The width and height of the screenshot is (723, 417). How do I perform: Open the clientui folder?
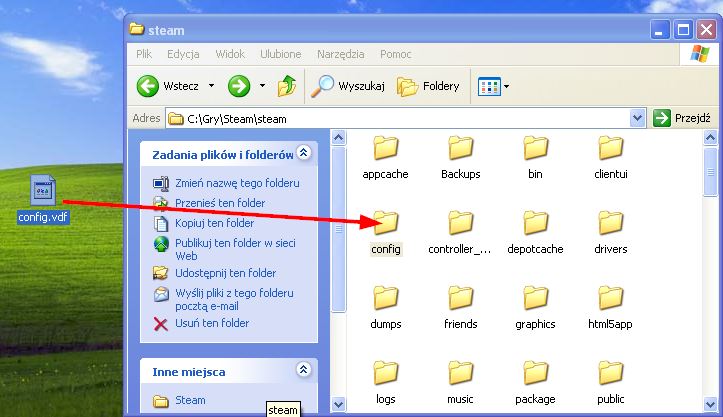pos(610,158)
